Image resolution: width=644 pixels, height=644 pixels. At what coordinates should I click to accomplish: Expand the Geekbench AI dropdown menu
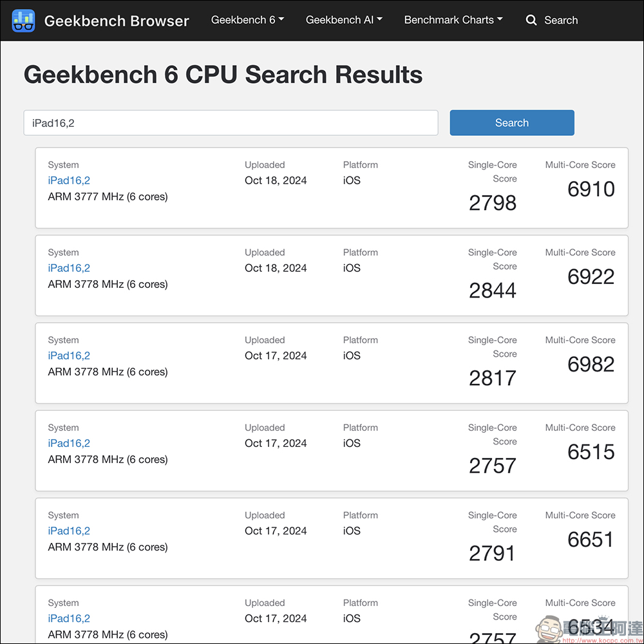[344, 20]
